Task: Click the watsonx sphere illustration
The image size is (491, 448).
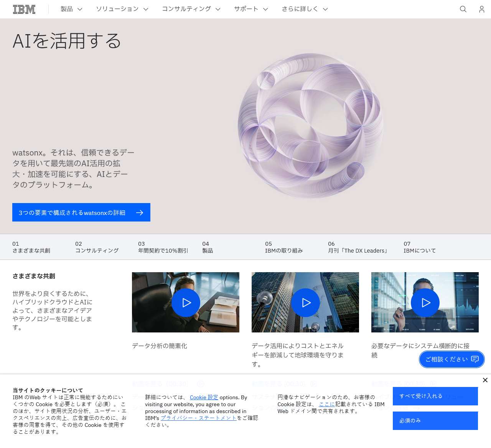Action: point(310,126)
